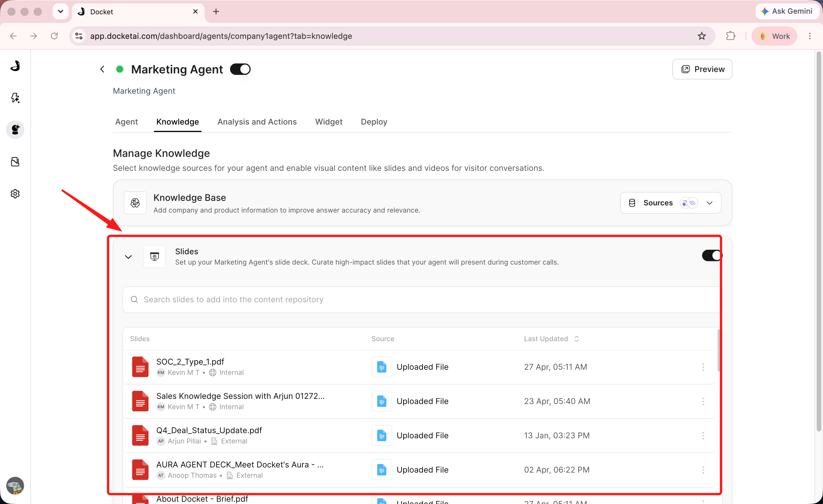Open the user avatar at sidebar bottom
823x504 pixels.
point(15,486)
